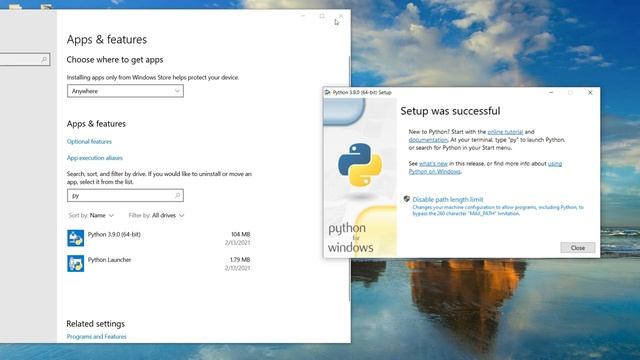Open the Sort by Name dropdown
640x360 pixels.
[91, 215]
